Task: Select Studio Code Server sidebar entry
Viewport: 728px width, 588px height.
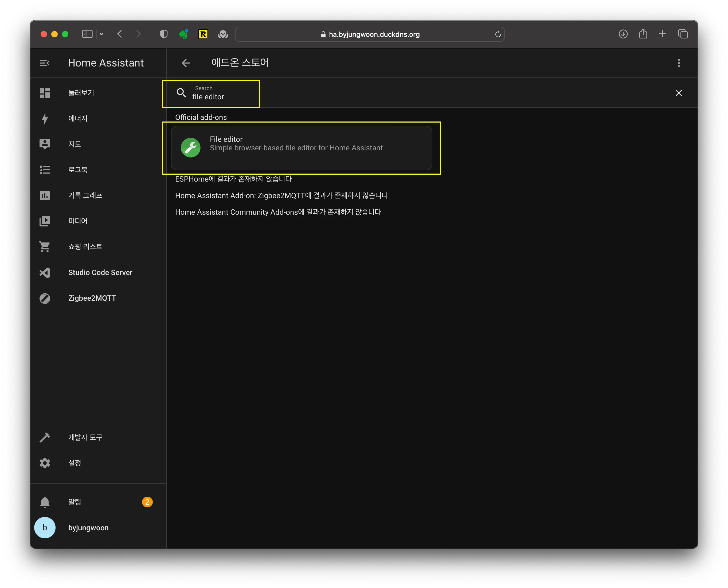Action: click(100, 272)
